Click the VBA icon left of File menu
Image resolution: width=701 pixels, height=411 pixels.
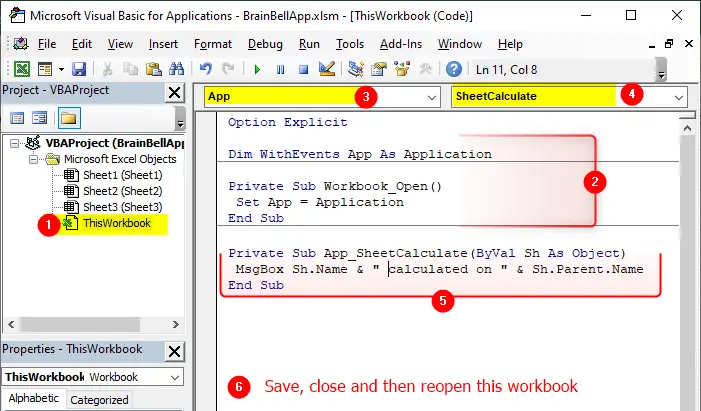(x=21, y=44)
